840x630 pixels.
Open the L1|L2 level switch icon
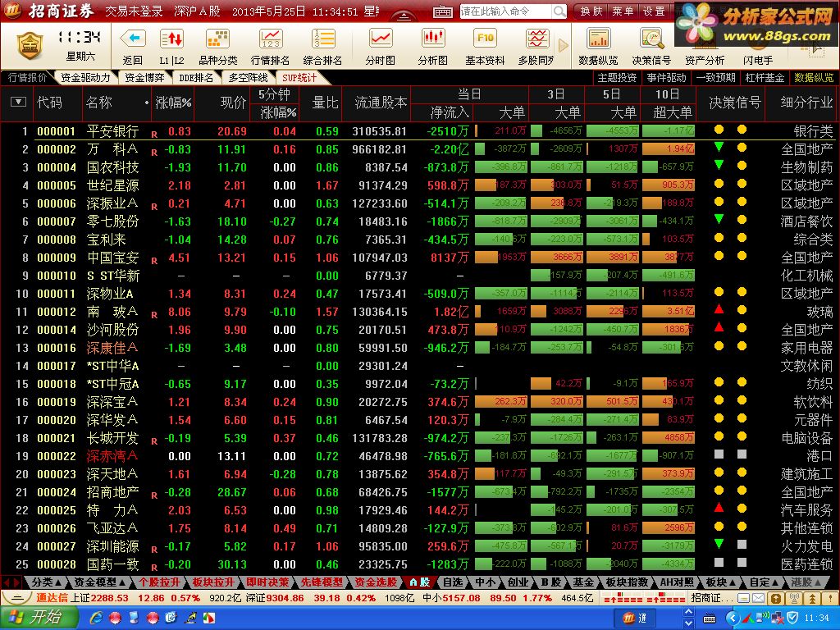(171, 39)
